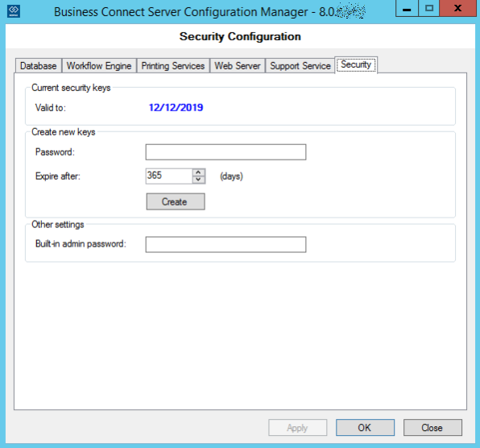Confirm settings with the OK button
This screenshot has width=480, height=448.
tap(365, 428)
